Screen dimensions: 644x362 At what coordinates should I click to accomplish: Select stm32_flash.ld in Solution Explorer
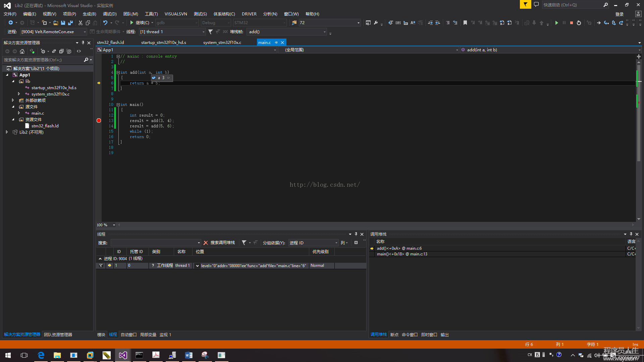pos(45,126)
